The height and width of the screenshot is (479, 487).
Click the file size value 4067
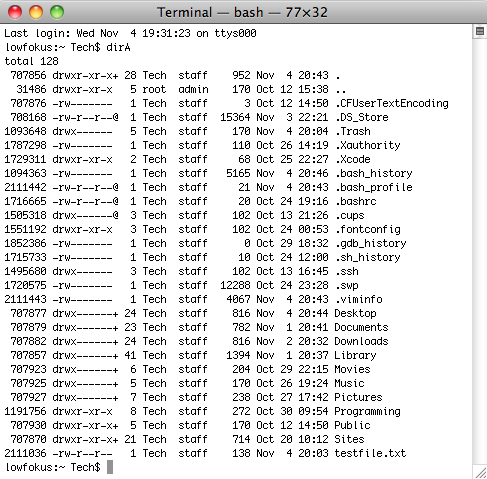[238, 299]
